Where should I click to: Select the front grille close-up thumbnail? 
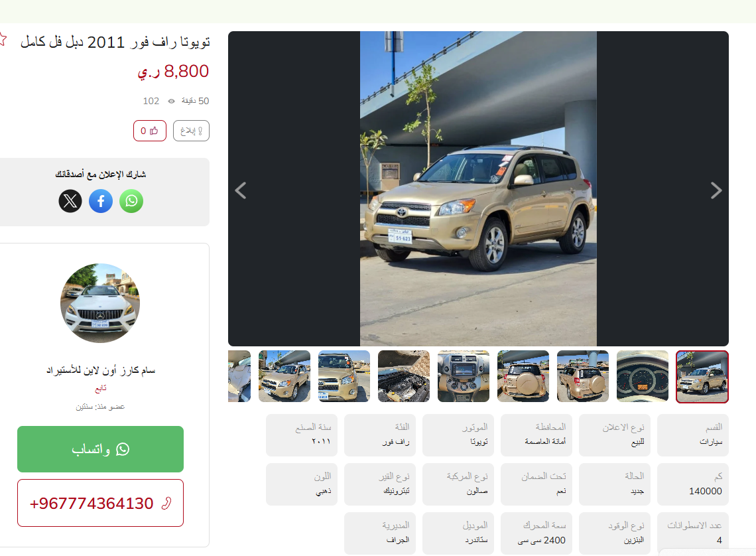(x=344, y=377)
